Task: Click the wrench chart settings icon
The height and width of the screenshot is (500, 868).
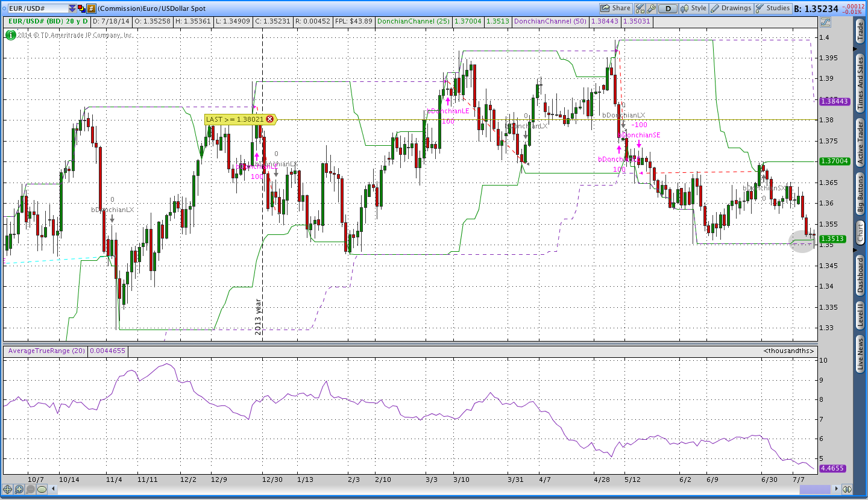Action: coord(650,8)
